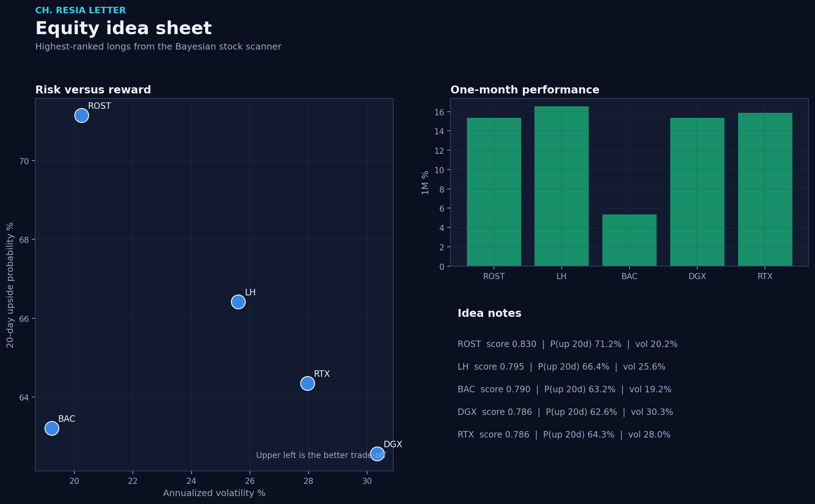Click the '1M %' axis label
Screen dimensions: 815x504
[425, 183]
